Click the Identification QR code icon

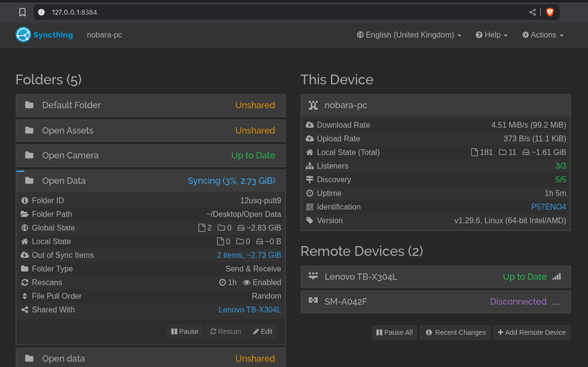pos(310,207)
